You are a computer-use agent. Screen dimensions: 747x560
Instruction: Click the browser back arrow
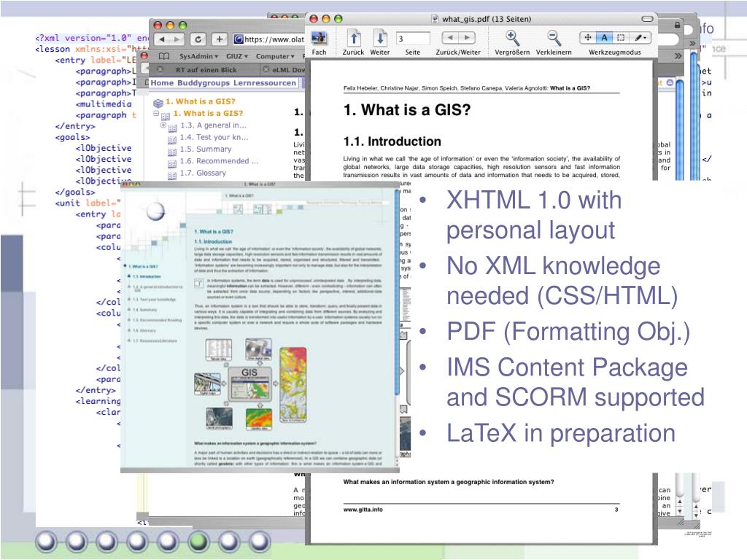pos(162,39)
